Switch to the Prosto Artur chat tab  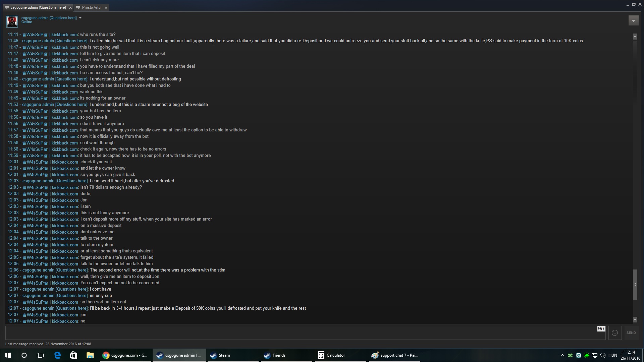[x=92, y=7]
